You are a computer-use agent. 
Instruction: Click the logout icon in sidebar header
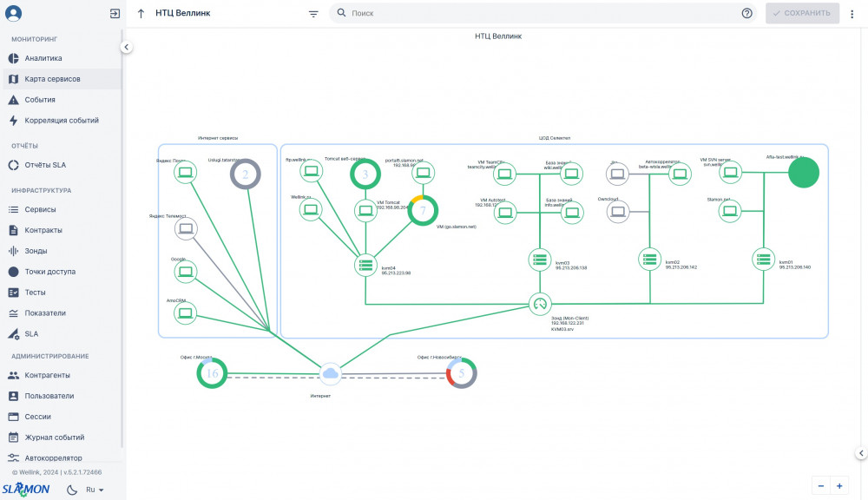pyautogui.click(x=115, y=13)
